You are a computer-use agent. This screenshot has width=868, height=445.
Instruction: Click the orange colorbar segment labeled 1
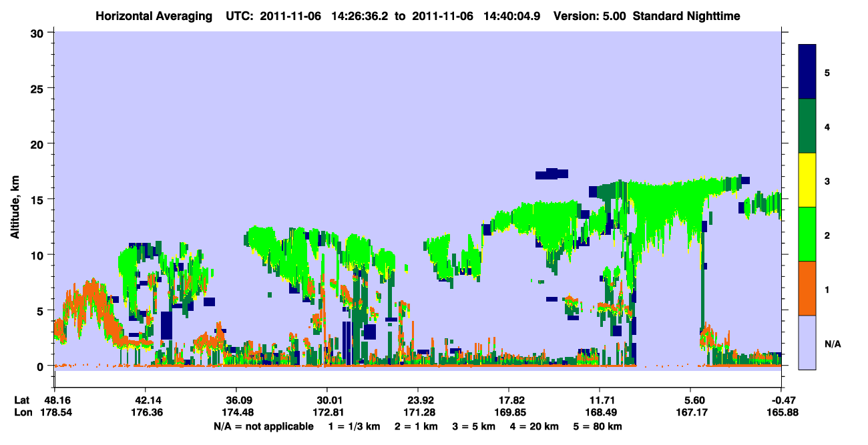pos(807,288)
